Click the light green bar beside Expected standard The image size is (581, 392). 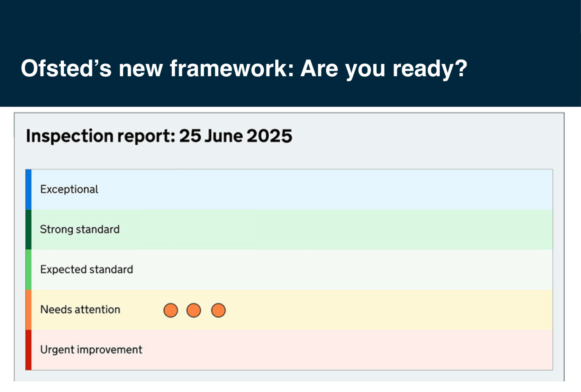pos(28,270)
